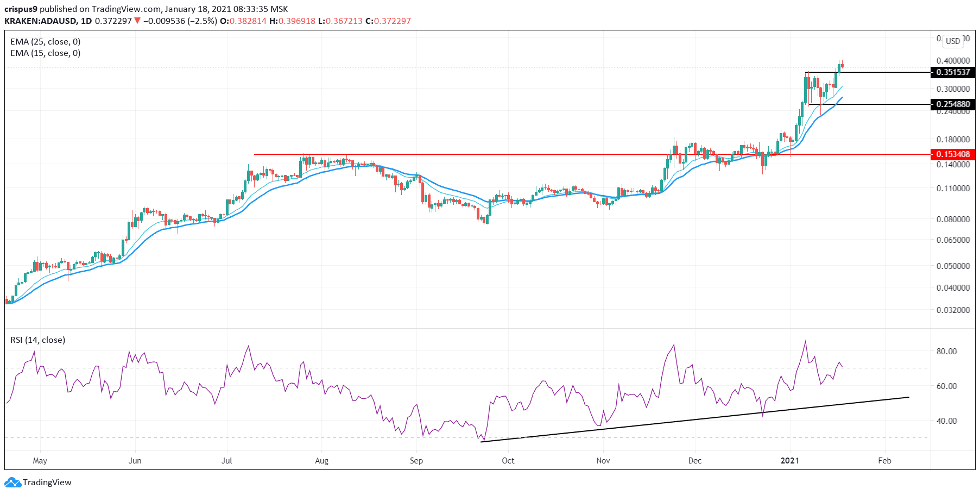Select the EMA (25, close, 0) legend
The height and width of the screenshot is (495, 980).
coord(46,41)
